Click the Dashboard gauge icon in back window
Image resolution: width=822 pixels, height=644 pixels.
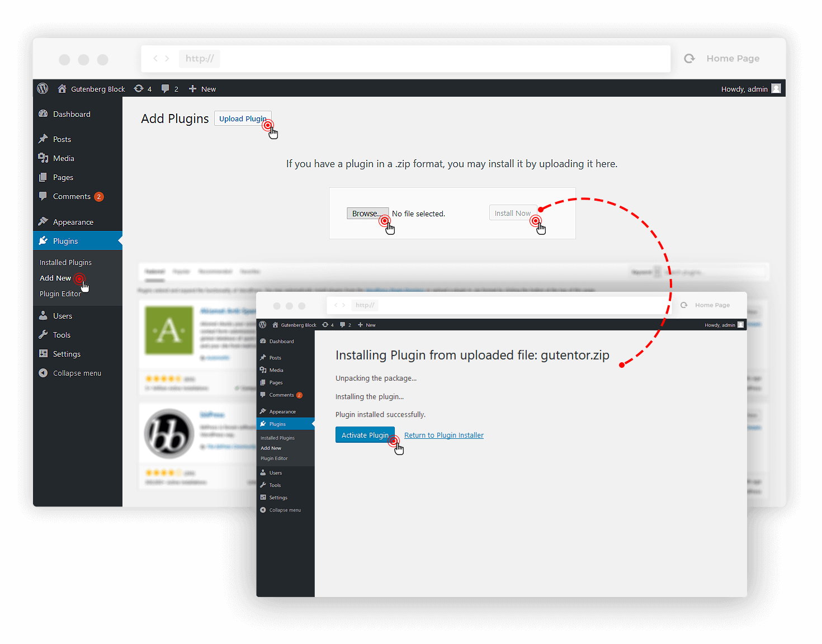tap(43, 113)
